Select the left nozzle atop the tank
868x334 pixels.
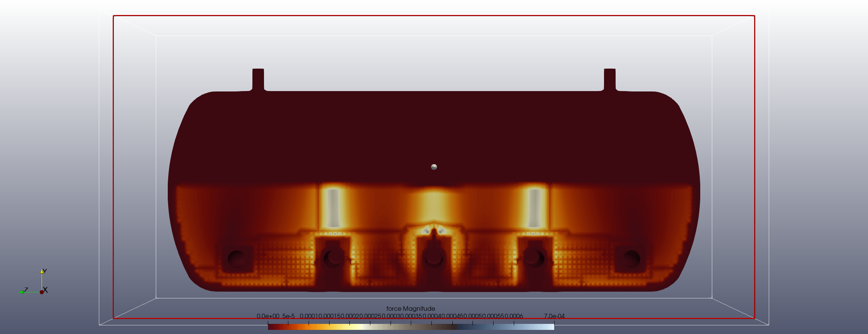[258, 79]
